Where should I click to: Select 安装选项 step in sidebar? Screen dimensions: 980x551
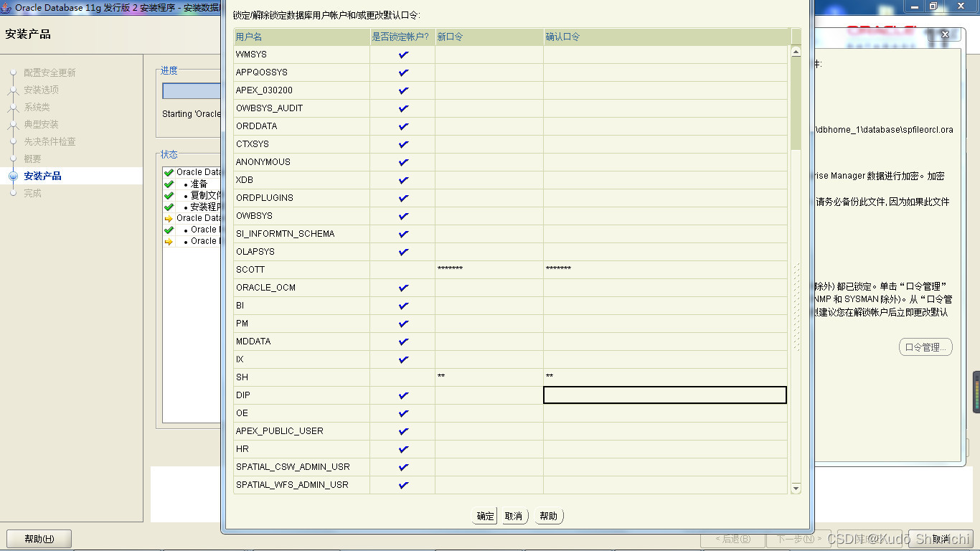coord(41,90)
